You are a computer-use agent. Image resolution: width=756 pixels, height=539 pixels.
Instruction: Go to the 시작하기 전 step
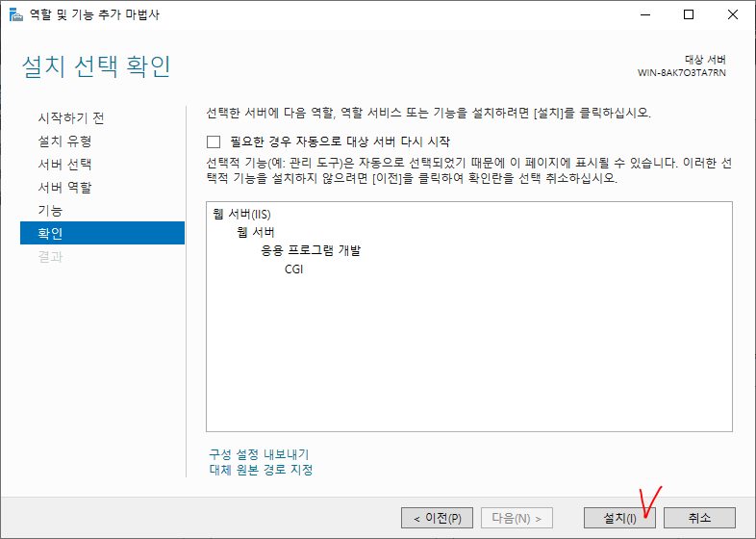71,117
